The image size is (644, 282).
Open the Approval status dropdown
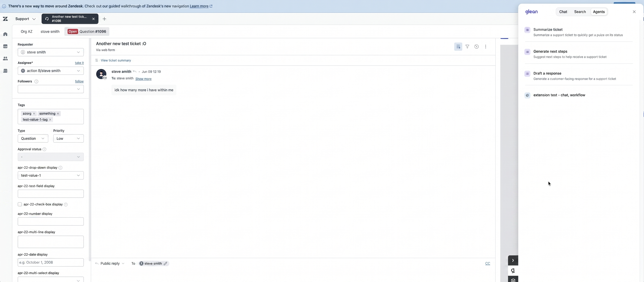pos(51,157)
